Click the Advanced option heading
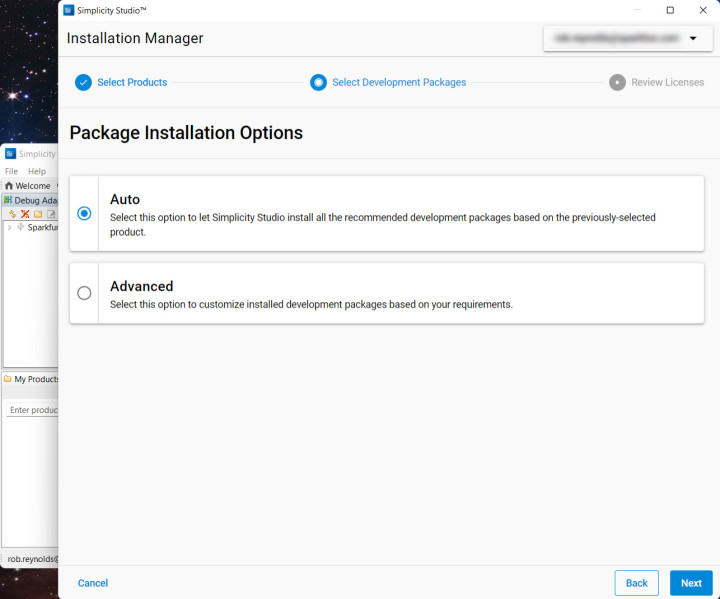Viewport: 720px width, 599px height. tap(141, 286)
